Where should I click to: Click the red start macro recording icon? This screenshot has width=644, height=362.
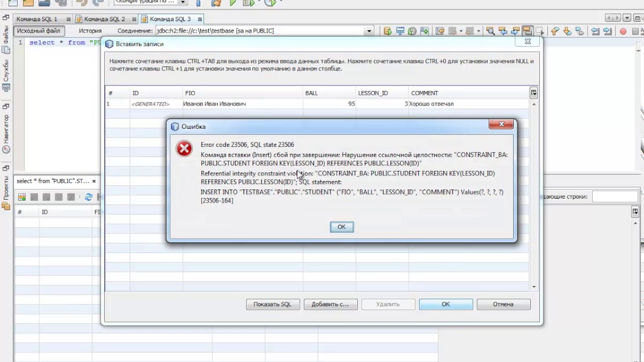(623, 31)
